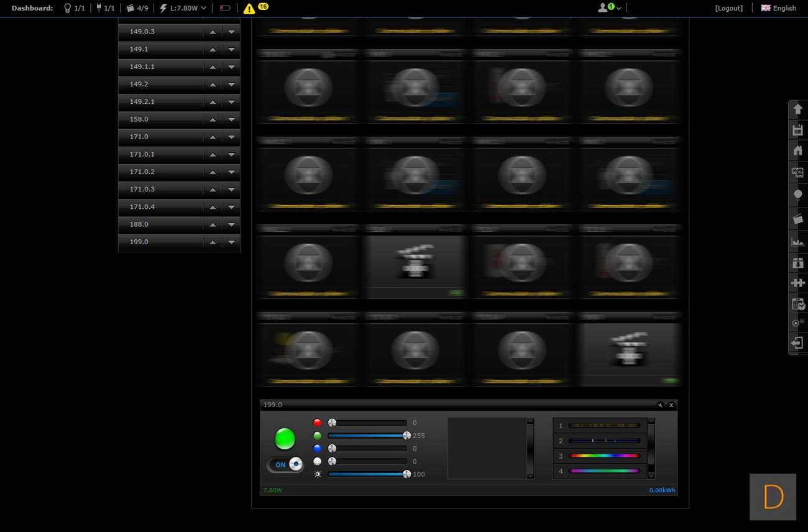
Task: Click the yellow warning alert icon
Action: (249, 9)
